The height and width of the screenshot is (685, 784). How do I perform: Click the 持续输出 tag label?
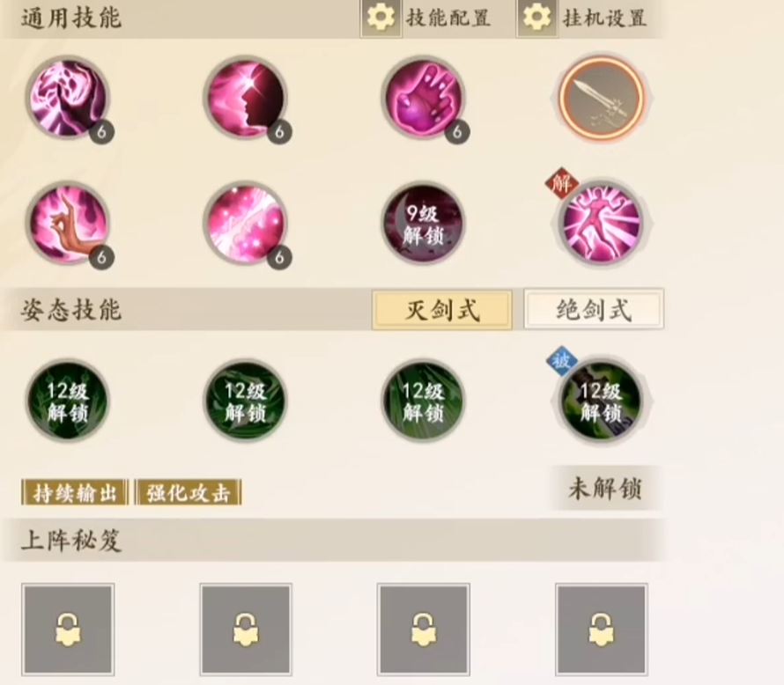[x=75, y=493]
